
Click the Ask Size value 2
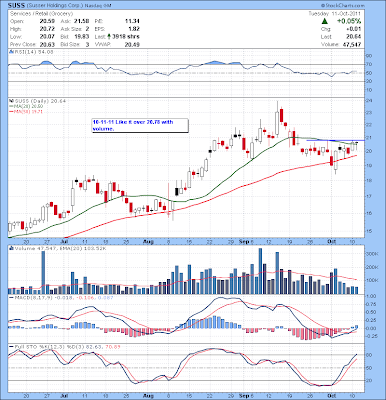(87, 29)
